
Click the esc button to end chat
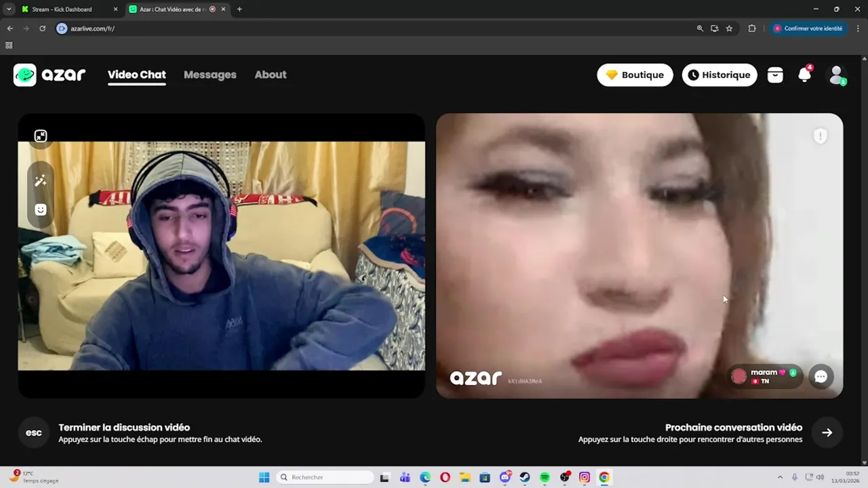[33, 432]
